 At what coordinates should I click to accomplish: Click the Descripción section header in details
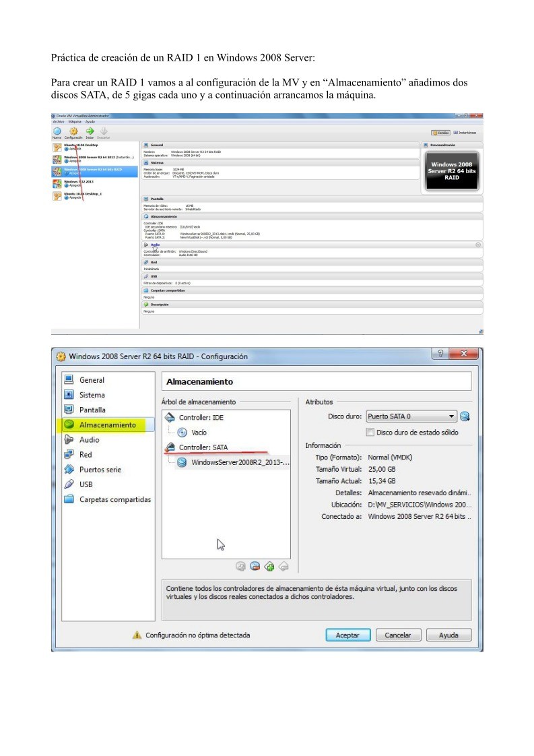pos(312,305)
